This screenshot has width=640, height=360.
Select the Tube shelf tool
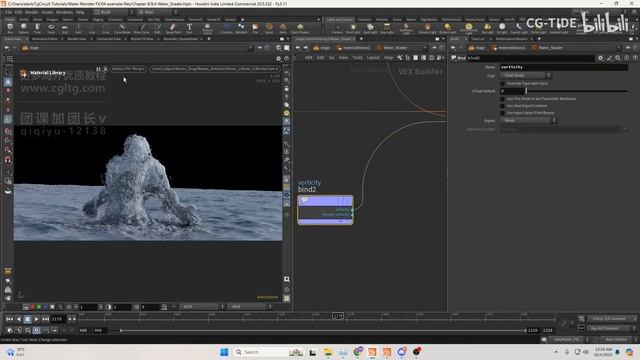(x=37, y=28)
